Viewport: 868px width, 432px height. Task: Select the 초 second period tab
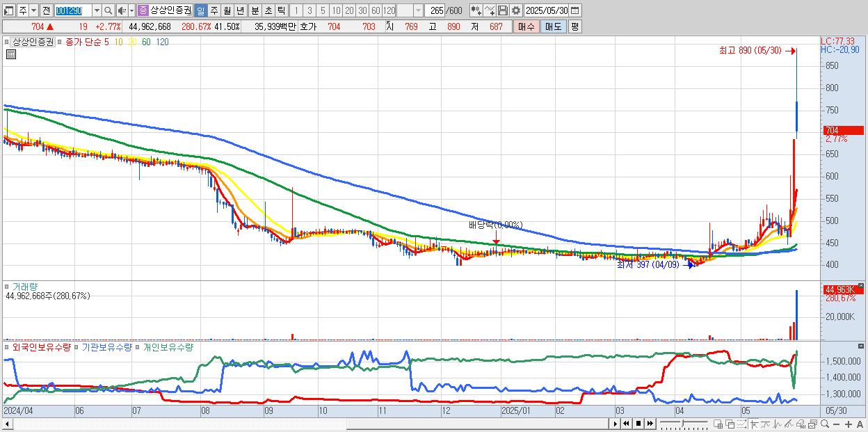pyautogui.click(x=268, y=10)
